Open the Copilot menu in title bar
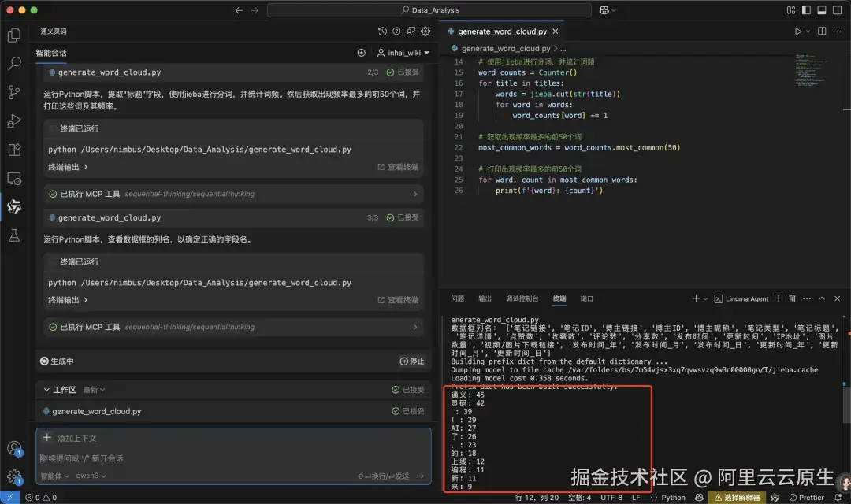The image size is (851, 504). tap(608, 10)
